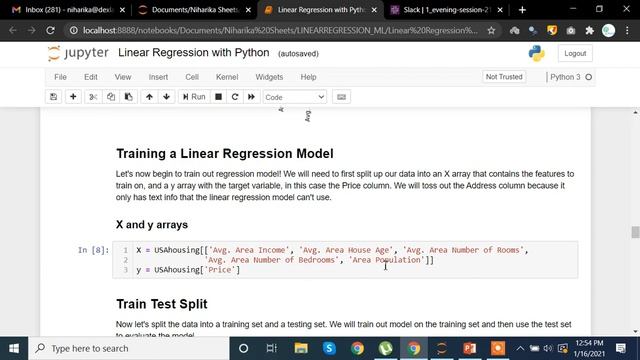Image resolution: width=640 pixels, height=360 pixels.
Task: Open the Extensions puzzle icon
Action: point(589,30)
